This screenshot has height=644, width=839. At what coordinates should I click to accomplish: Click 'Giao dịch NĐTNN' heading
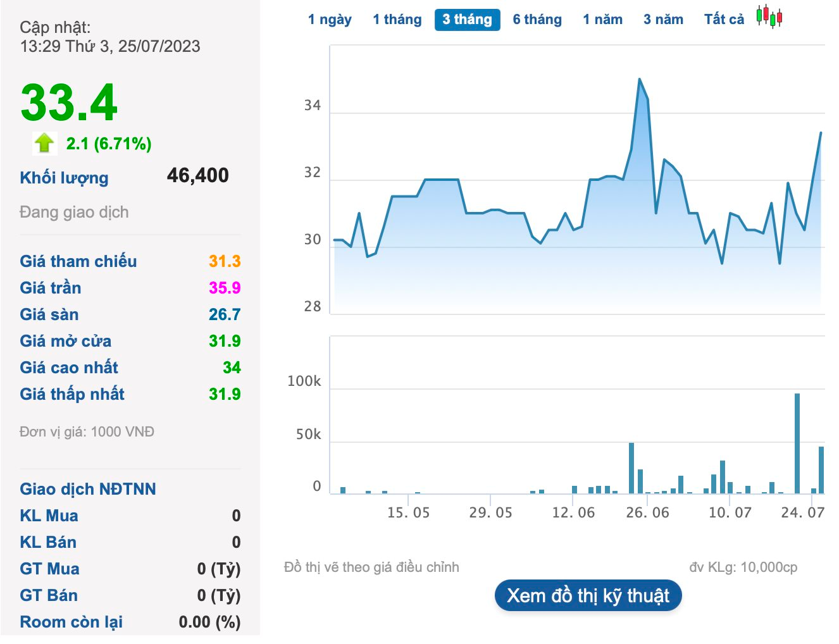(x=87, y=489)
